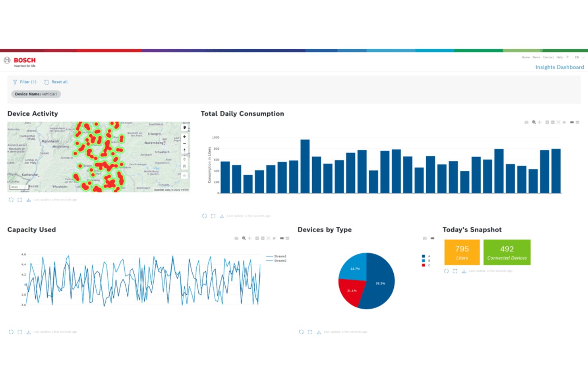Select pan tool on Total Daily Consumption chart
588x392 pixels.
pos(540,122)
